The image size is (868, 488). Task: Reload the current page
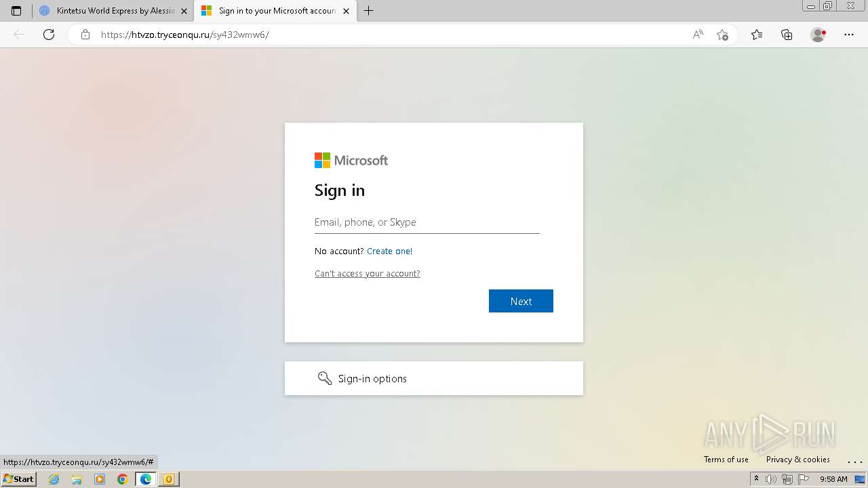[49, 35]
